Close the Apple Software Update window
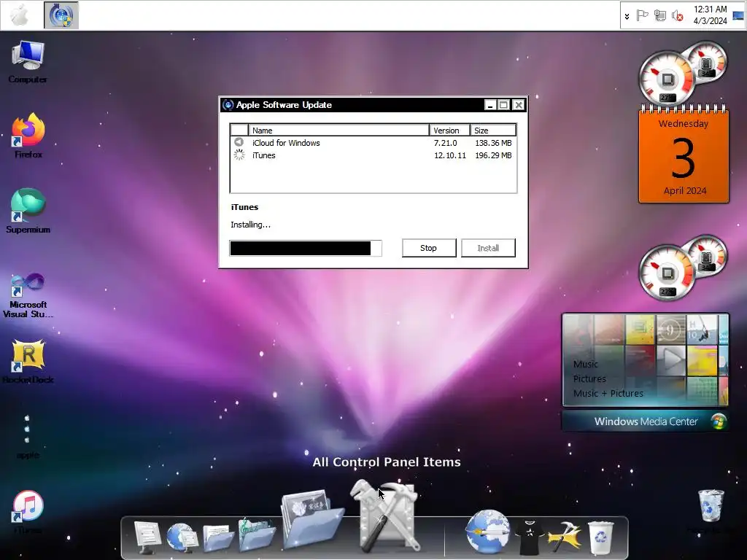747x560 pixels. [x=519, y=105]
